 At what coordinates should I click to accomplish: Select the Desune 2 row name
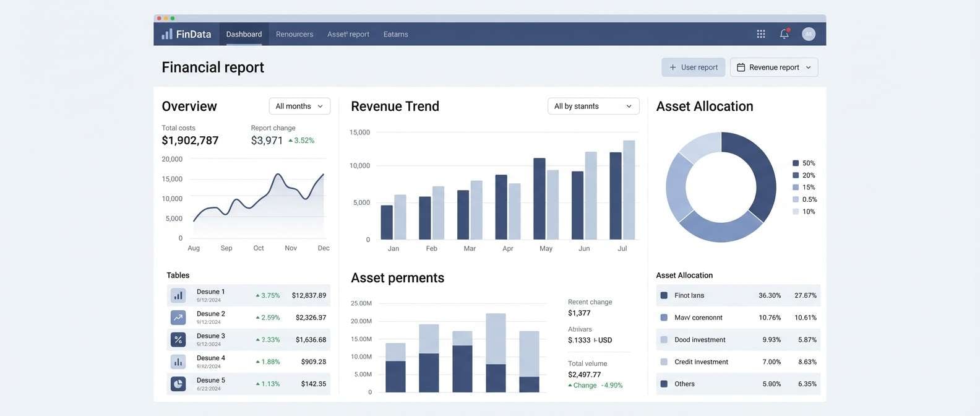coord(211,314)
